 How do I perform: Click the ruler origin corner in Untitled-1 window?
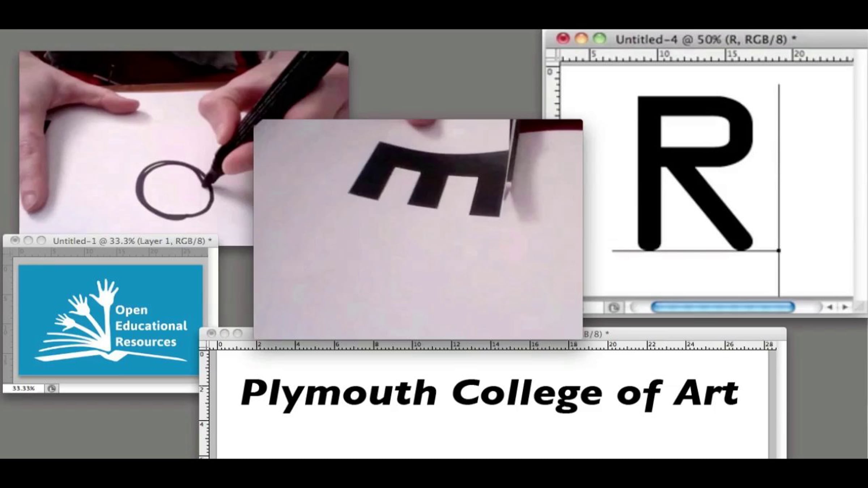pyautogui.click(x=8, y=252)
